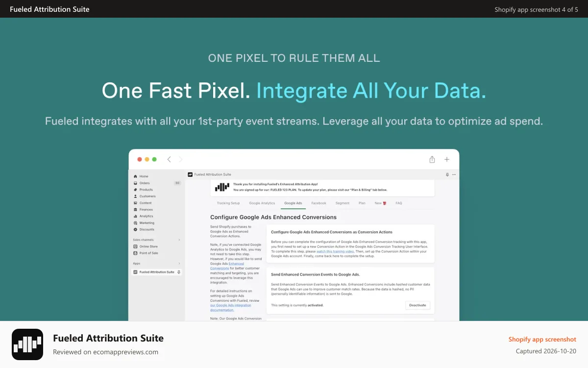This screenshot has height=368, width=588.
Task: Click 'This setting is currently activated.' text
Action: point(297,305)
